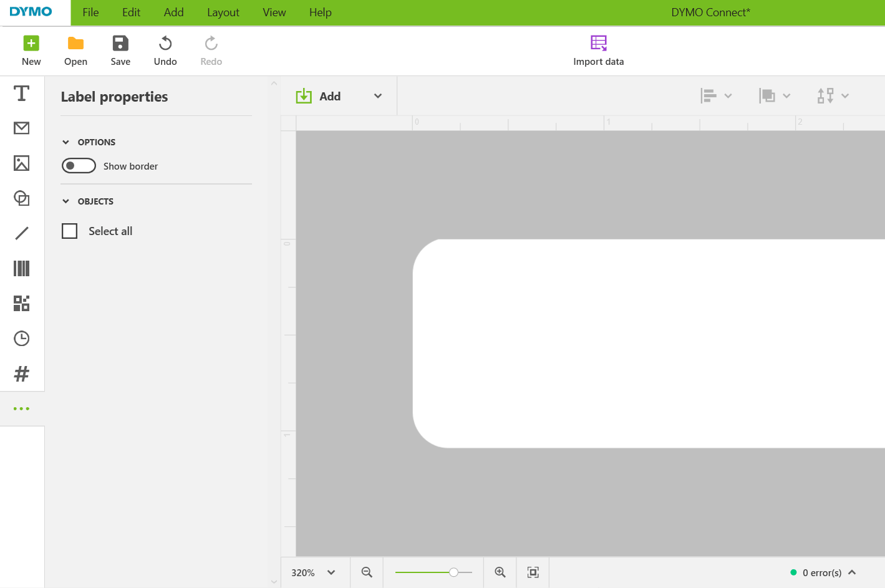Open the Add dropdown arrow
885x588 pixels.
(x=378, y=96)
